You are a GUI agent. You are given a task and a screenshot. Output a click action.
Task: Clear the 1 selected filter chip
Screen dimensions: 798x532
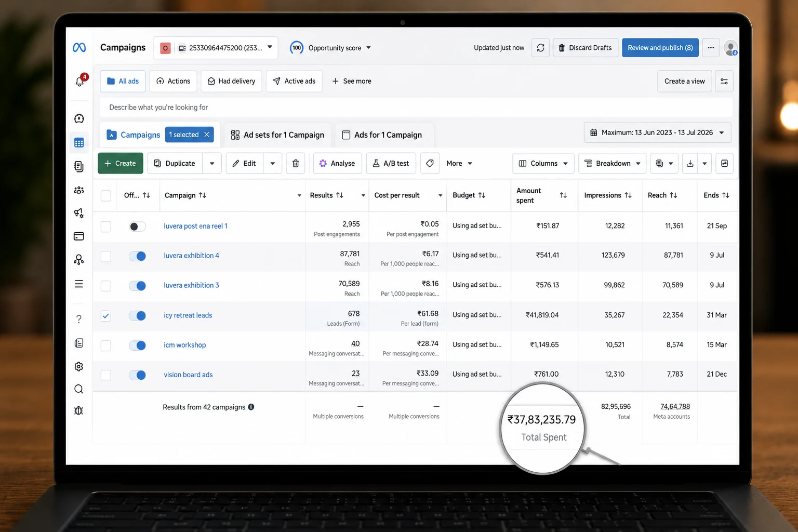click(207, 135)
